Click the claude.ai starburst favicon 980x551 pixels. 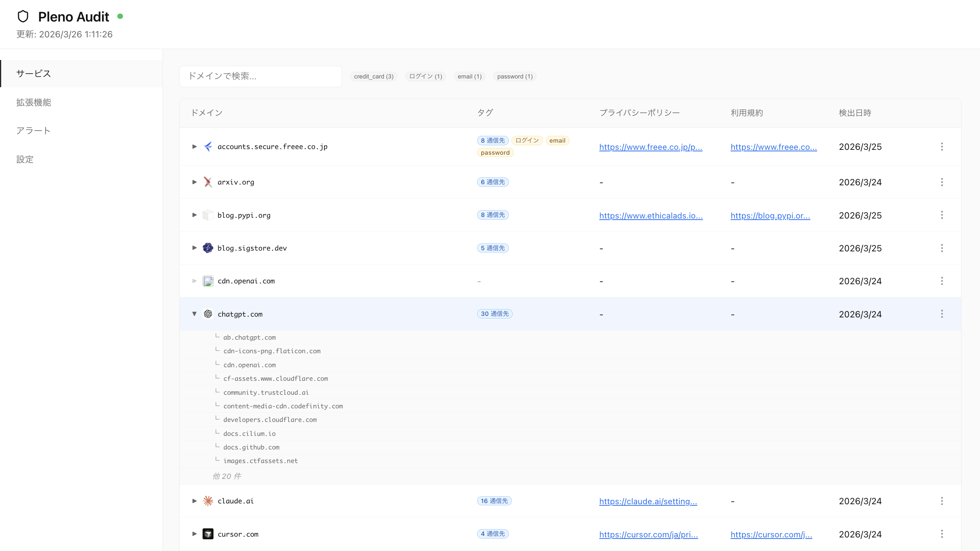pos(208,501)
